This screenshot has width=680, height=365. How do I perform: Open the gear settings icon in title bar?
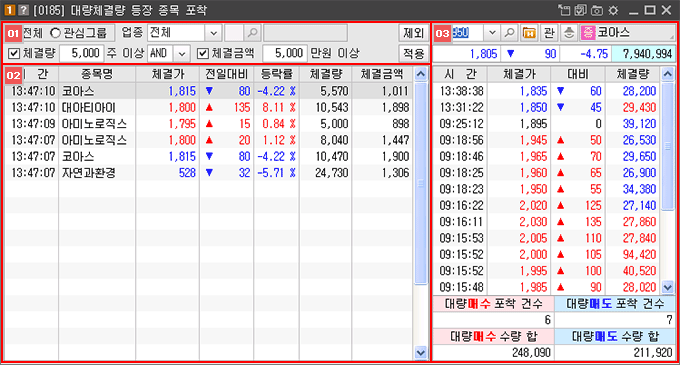pyautogui.click(x=613, y=10)
